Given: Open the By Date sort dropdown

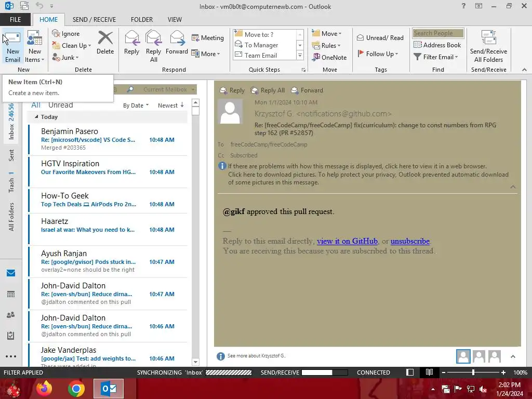Looking at the screenshot, I should click(136, 105).
